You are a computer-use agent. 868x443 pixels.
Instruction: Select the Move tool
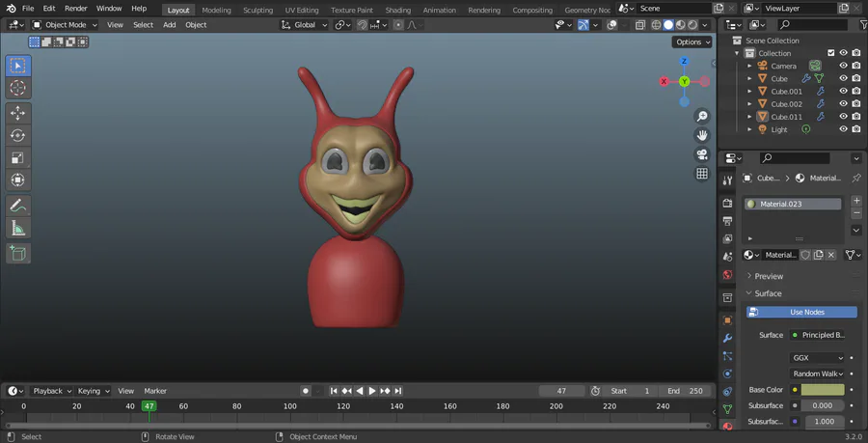18,113
